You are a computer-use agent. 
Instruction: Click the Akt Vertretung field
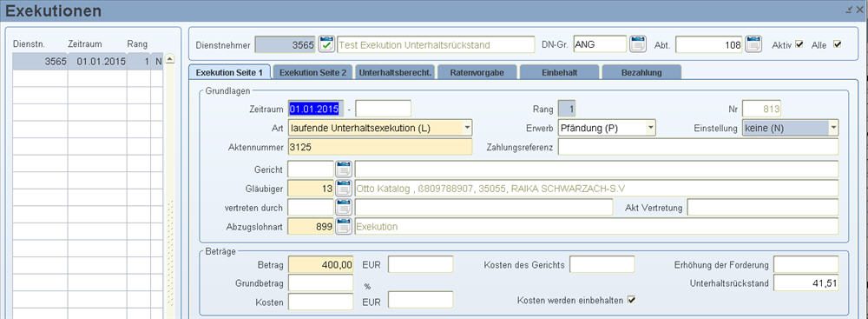pyautogui.click(x=762, y=208)
